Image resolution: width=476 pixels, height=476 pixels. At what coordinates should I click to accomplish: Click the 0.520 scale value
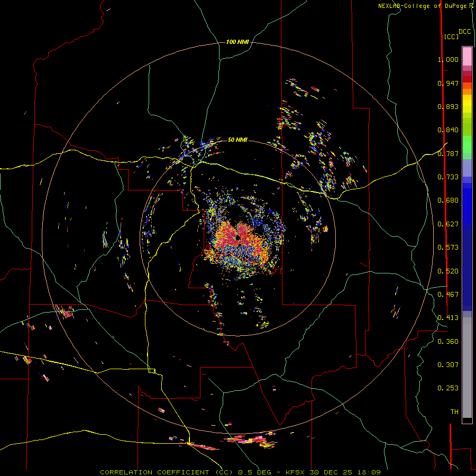448,271
